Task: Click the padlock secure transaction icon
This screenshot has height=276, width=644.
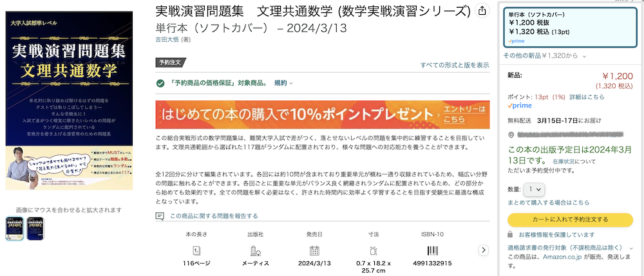Action: 510,235
